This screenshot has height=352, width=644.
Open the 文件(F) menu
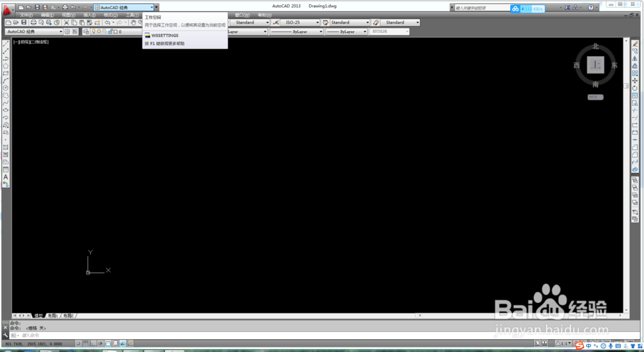click(26, 15)
